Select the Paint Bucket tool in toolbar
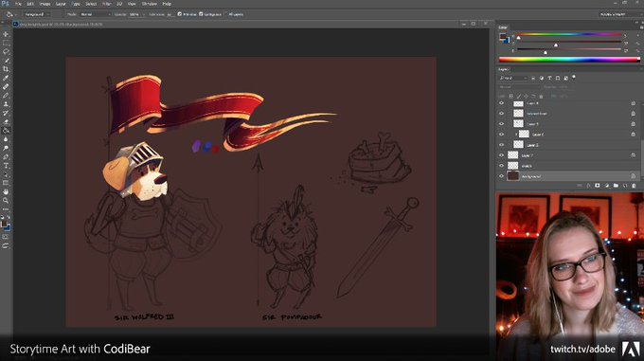The image size is (644, 361). pos(6,131)
